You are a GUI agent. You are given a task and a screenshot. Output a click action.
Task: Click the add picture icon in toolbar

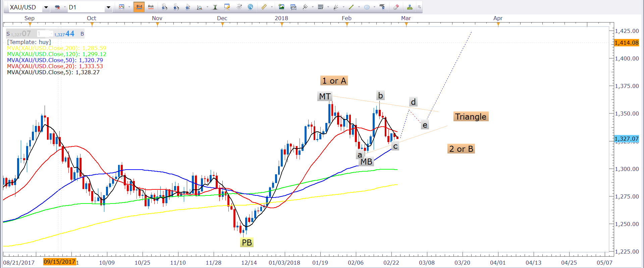281,7
